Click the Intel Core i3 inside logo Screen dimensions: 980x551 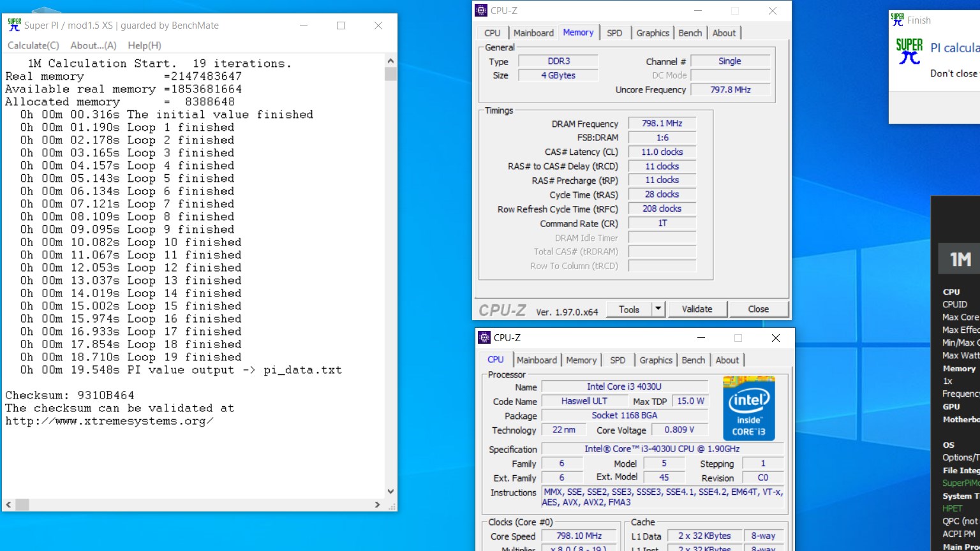click(749, 408)
